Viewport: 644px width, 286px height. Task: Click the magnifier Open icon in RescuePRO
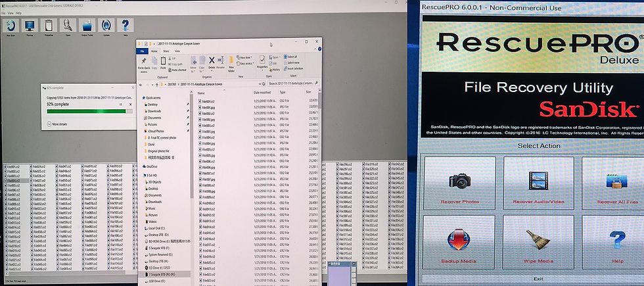pos(68,26)
